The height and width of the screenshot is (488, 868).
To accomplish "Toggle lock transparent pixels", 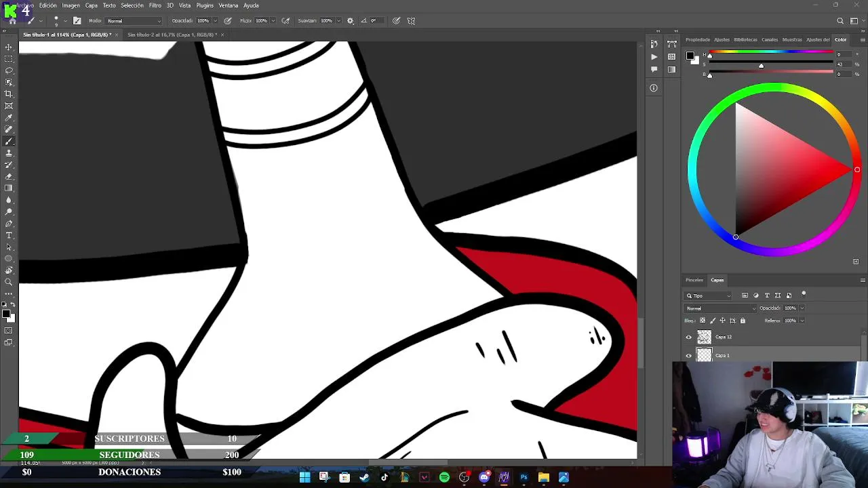I will pos(703,321).
